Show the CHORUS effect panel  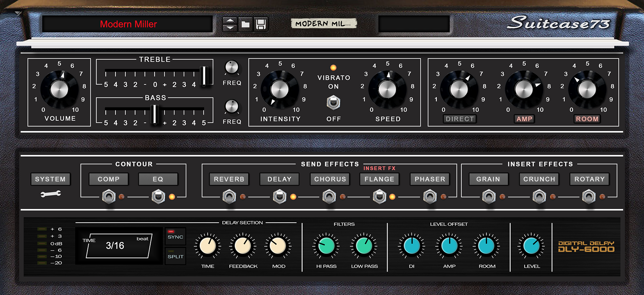(330, 179)
